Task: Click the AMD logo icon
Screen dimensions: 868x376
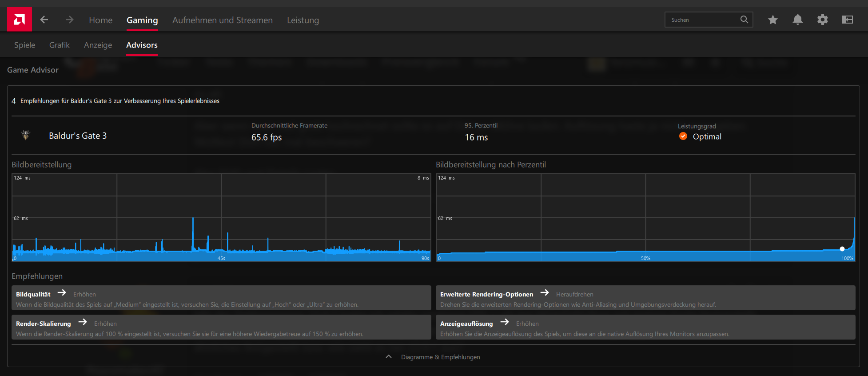Action: [20, 20]
